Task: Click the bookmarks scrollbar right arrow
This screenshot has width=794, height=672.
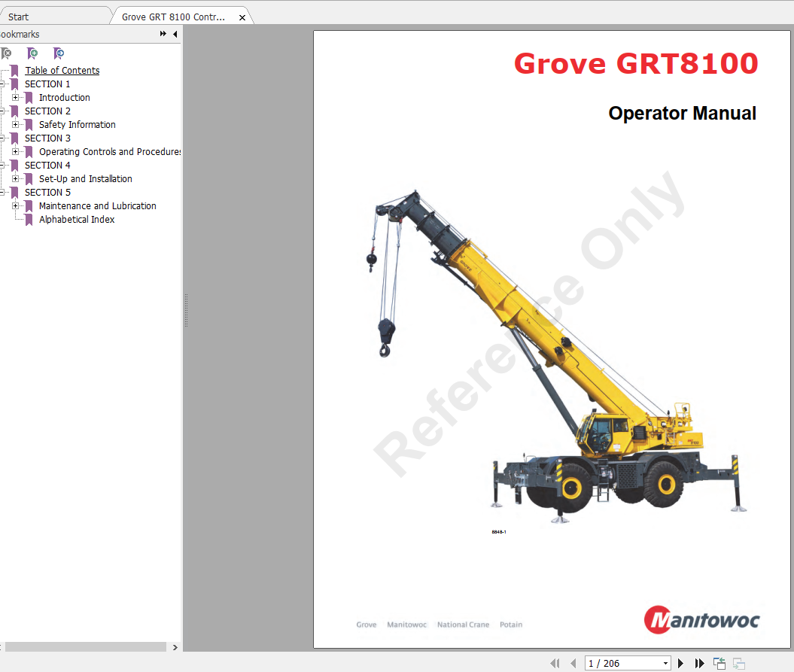Action: 175,647
